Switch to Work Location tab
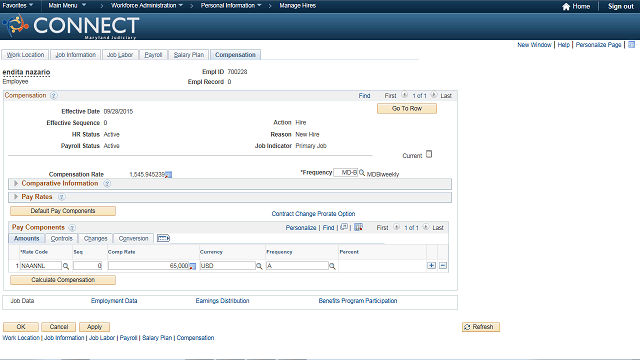The width and height of the screenshot is (640, 360). click(25, 55)
